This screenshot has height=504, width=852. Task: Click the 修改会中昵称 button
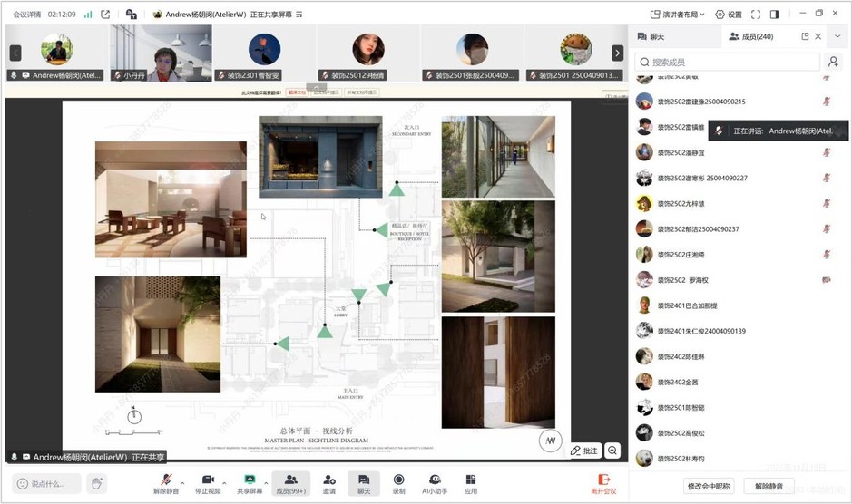pos(710,486)
